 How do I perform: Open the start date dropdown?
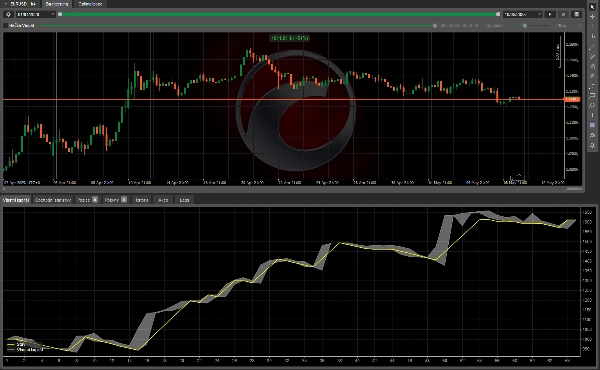(36, 14)
